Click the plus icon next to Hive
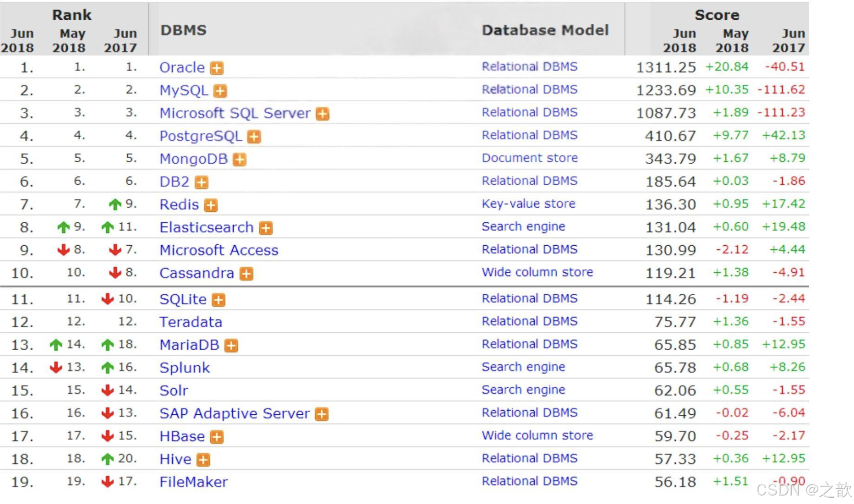This screenshot has width=854, height=504. [203, 460]
